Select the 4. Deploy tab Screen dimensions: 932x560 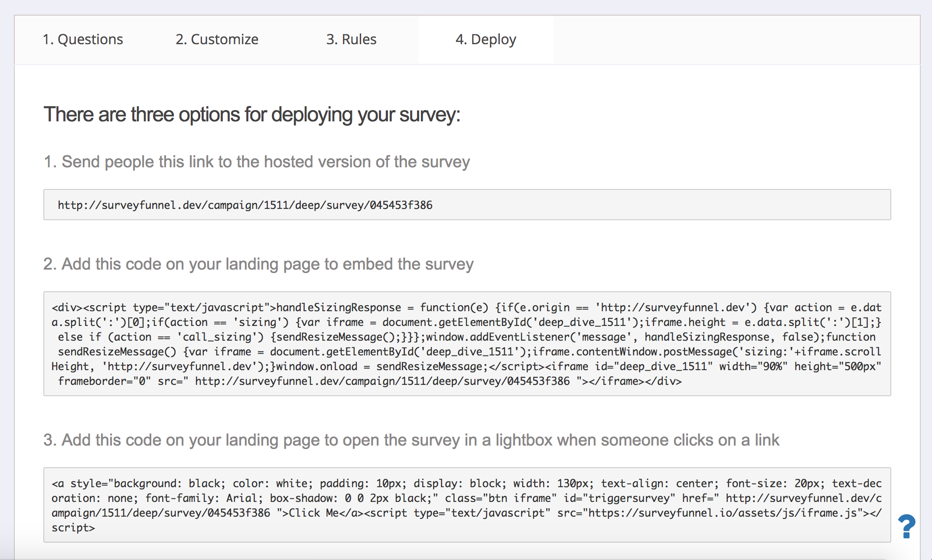pos(486,39)
